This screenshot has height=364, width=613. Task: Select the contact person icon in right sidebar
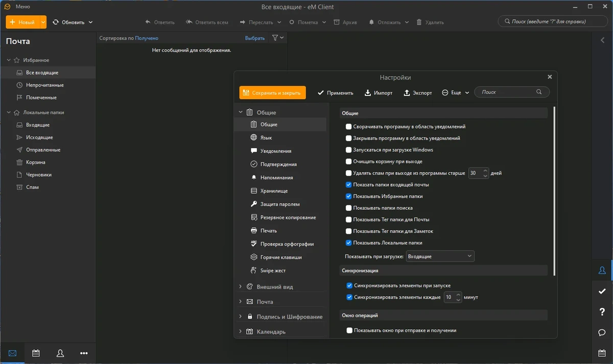pos(602,270)
